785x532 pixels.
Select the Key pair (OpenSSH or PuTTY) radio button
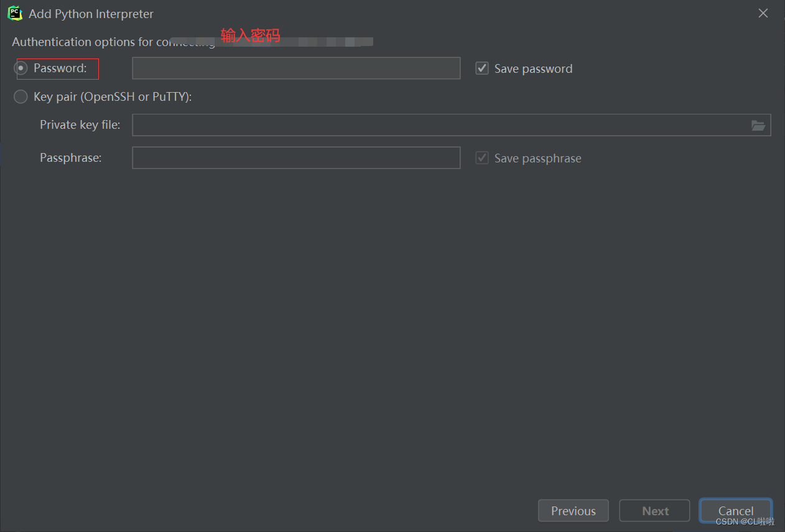click(x=21, y=96)
